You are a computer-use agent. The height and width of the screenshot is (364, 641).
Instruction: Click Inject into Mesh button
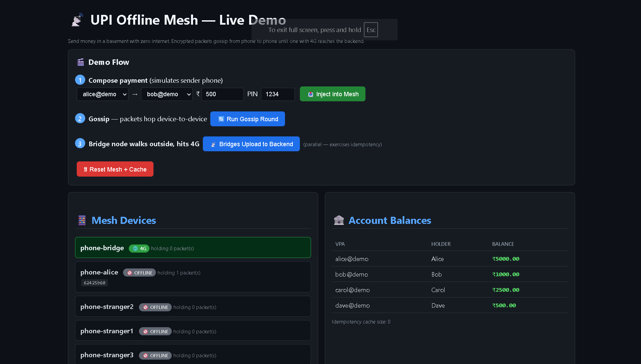point(333,94)
